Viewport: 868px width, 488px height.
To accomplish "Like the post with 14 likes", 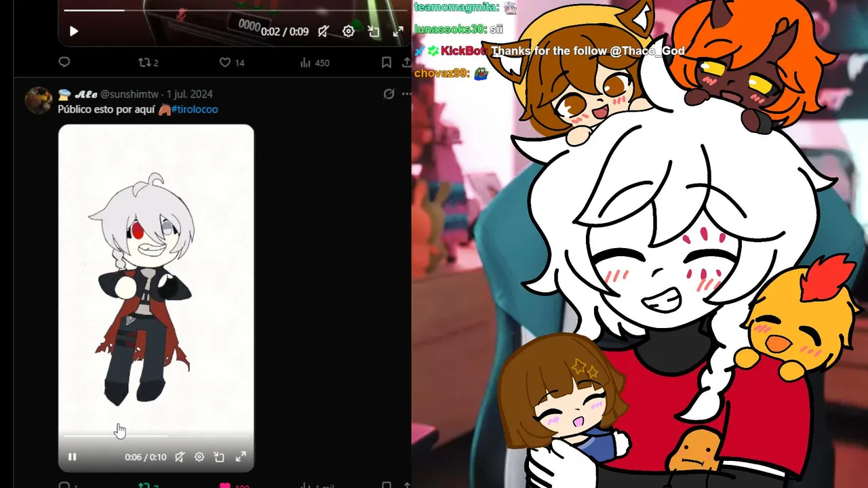I will pyautogui.click(x=231, y=62).
